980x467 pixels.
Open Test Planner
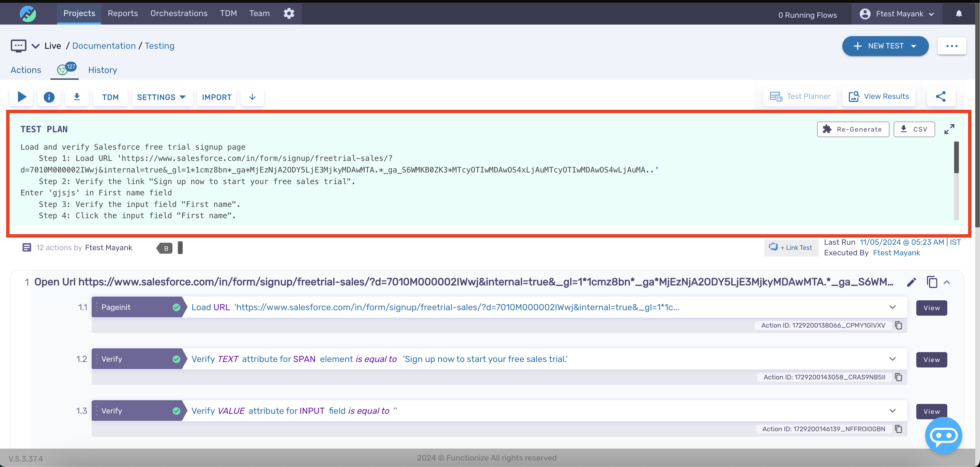800,96
